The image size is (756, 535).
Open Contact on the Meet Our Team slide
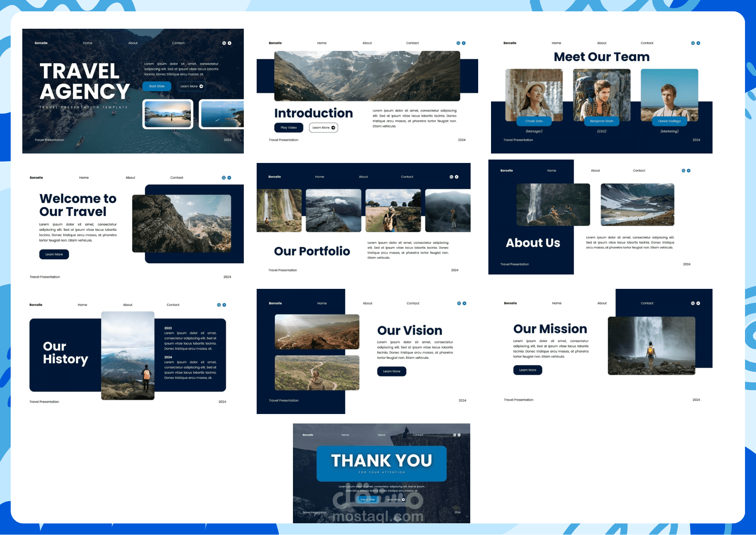(647, 43)
